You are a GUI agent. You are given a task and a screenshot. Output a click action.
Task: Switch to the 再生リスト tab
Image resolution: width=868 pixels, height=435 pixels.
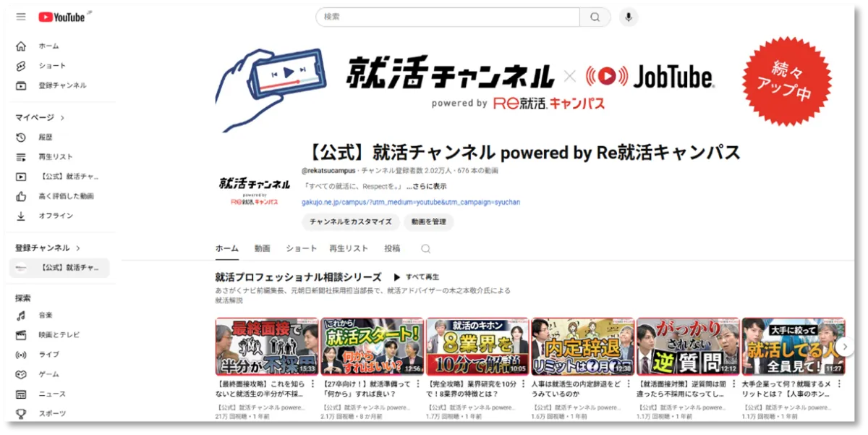[x=349, y=248]
